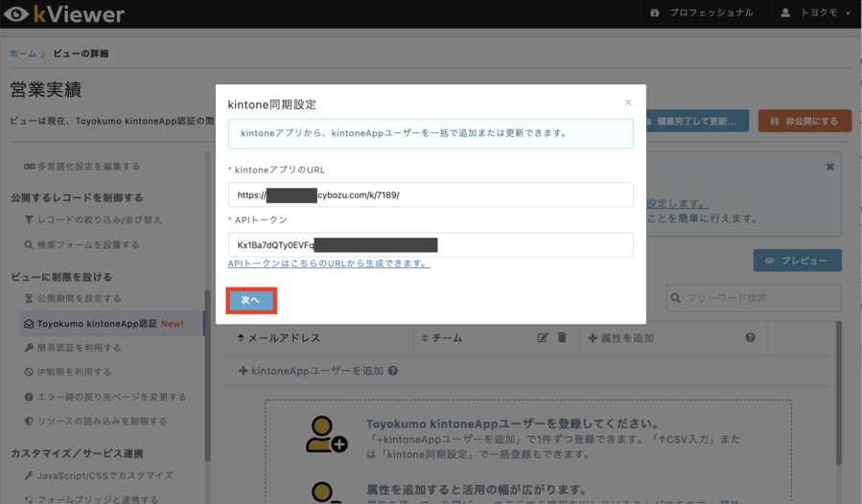Image resolution: width=862 pixels, height=504 pixels.
Task: Open 公開期間を設定する
Action: pyautogui.click(x=73, y=298)
